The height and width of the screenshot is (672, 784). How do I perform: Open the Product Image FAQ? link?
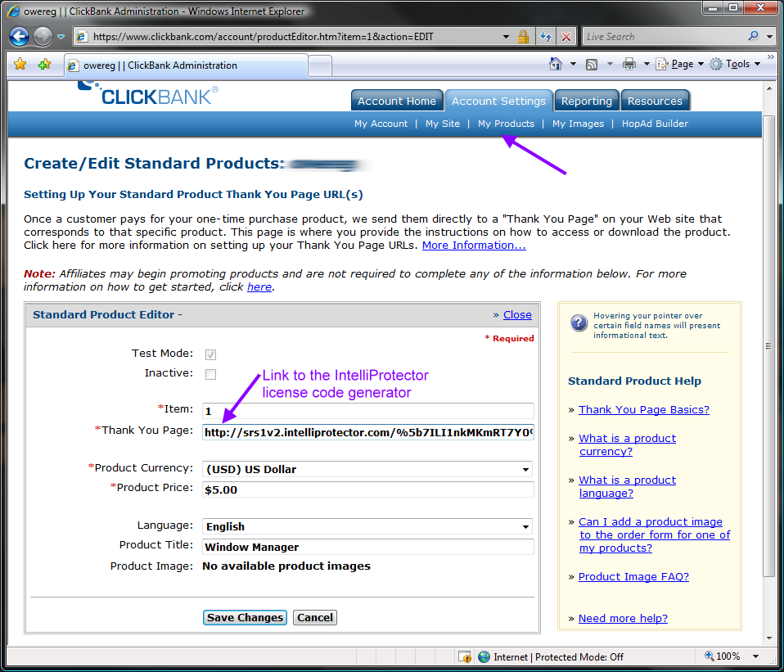click(633, 576)
